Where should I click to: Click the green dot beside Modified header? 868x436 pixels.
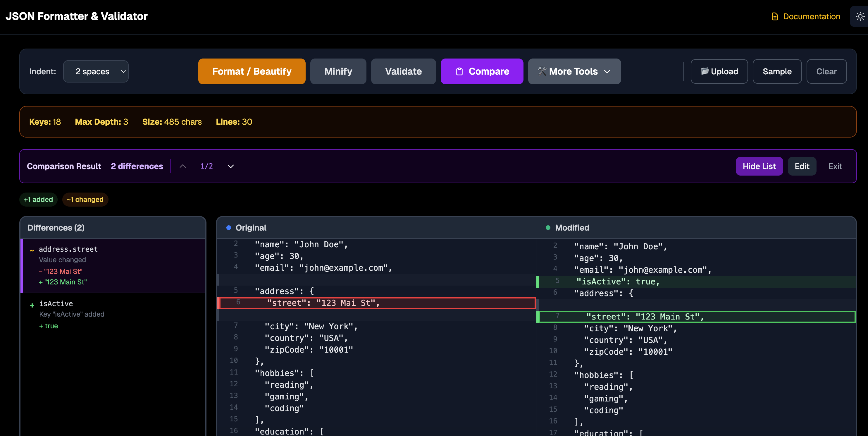[x=548, y=228]
